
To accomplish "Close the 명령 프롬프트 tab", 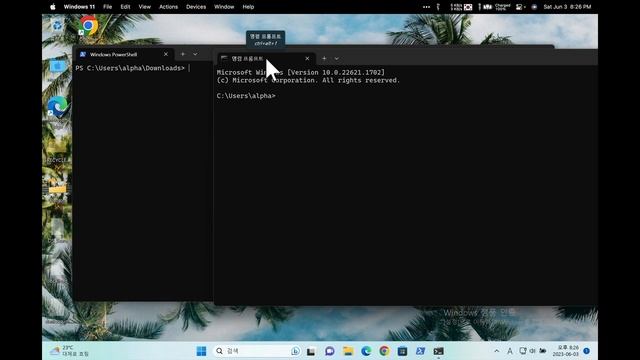I will click(307, 59).
